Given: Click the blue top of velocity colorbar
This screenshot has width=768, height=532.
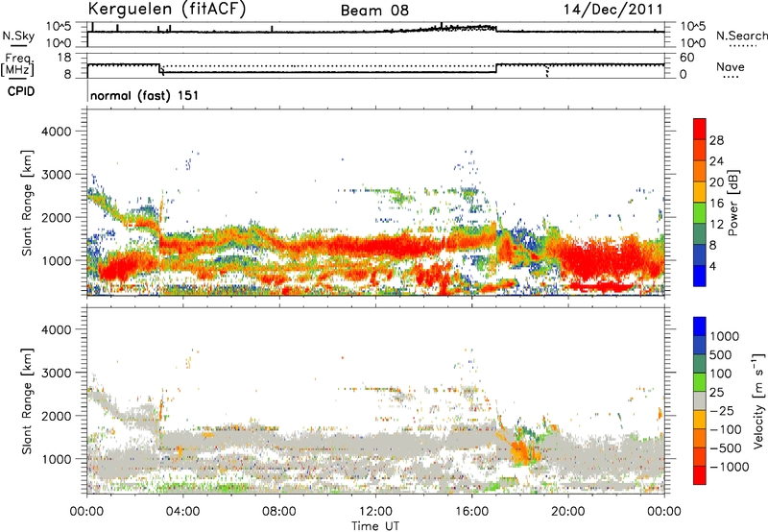Looking at the screenshot, I should pos(700,326).
